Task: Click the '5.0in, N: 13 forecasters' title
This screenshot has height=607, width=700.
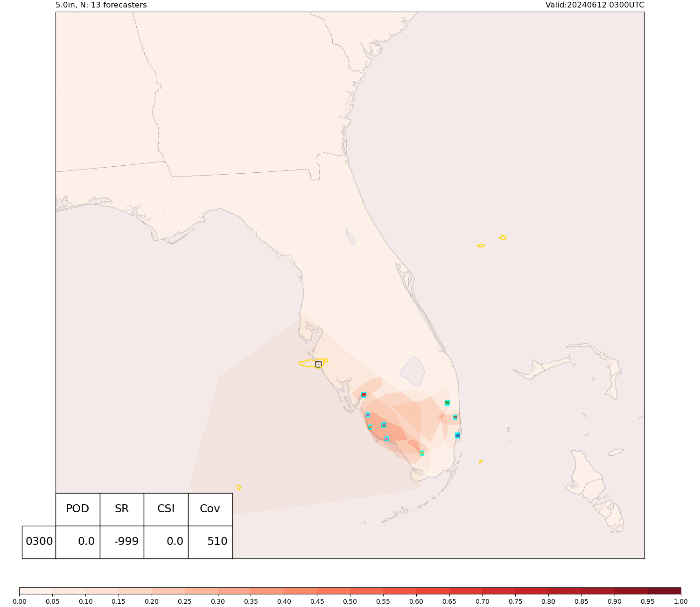Action: point(101,5)
